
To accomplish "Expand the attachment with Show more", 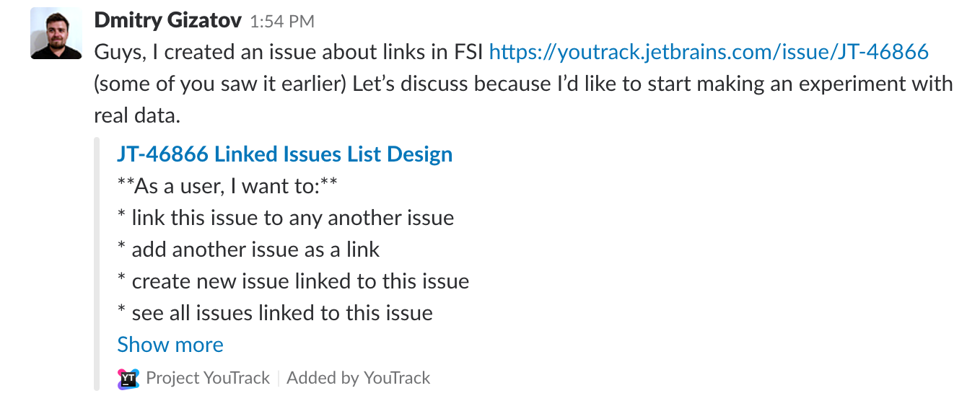I will point(170,345).
